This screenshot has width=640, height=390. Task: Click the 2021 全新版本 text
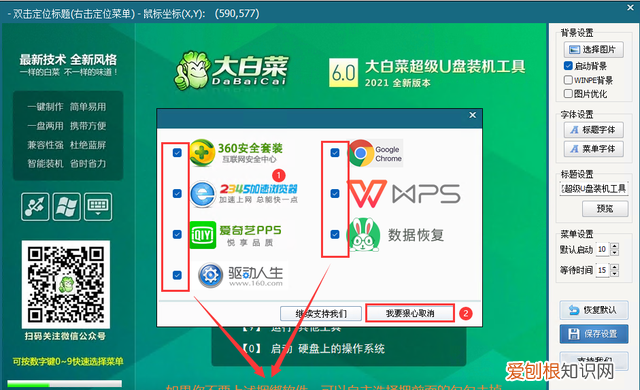pyautogui.click(x=398, y=83)
